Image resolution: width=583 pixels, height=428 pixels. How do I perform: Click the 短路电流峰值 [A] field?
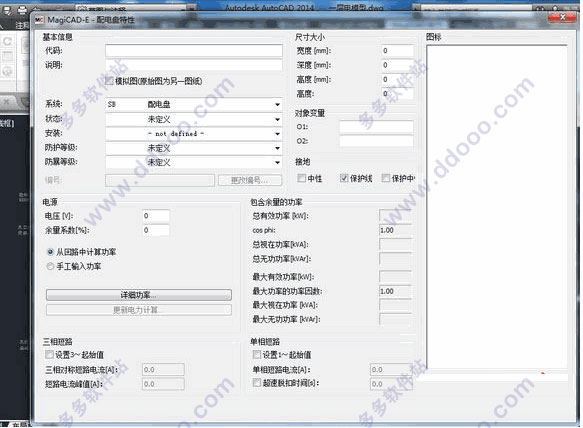163,384
